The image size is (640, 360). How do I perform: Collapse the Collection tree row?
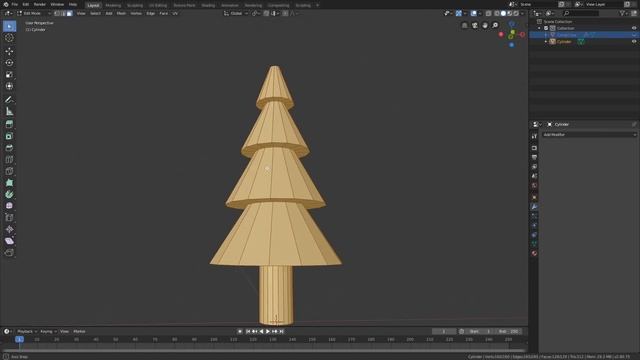(540, 28)
